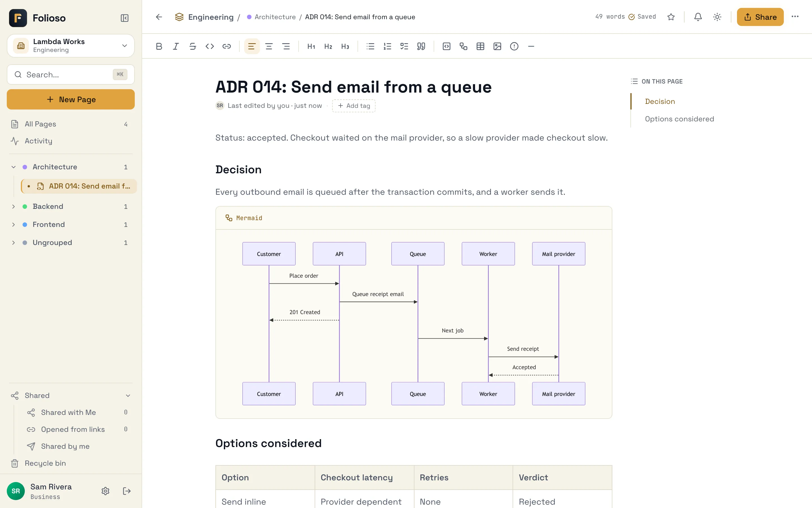This screenshot has width=812, height=508.
Task: Apply Heading 3 style
Action: point(345,46)
